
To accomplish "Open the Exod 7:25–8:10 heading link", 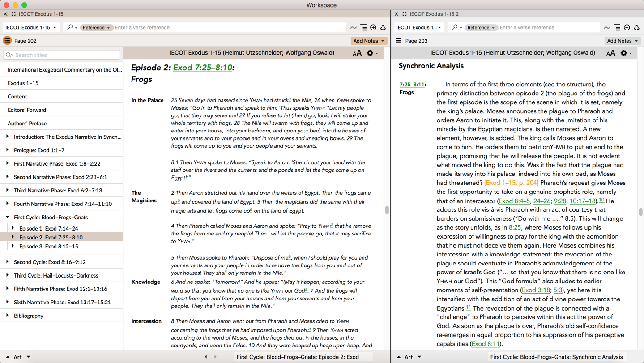I will 202,68.
